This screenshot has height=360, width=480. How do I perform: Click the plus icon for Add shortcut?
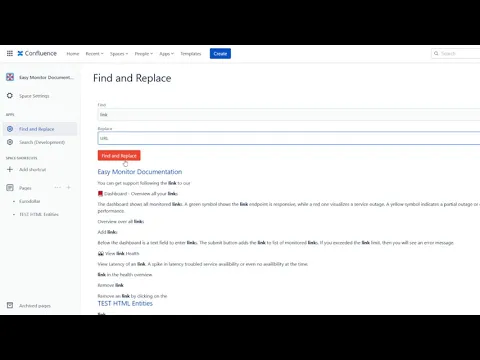pos(10,169)
